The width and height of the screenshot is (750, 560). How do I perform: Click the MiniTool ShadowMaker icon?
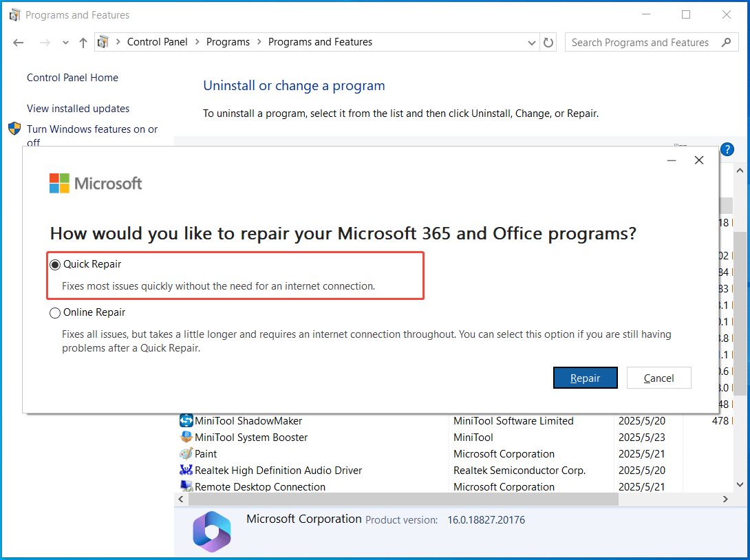pyautogui.click(x=185, y=420)
